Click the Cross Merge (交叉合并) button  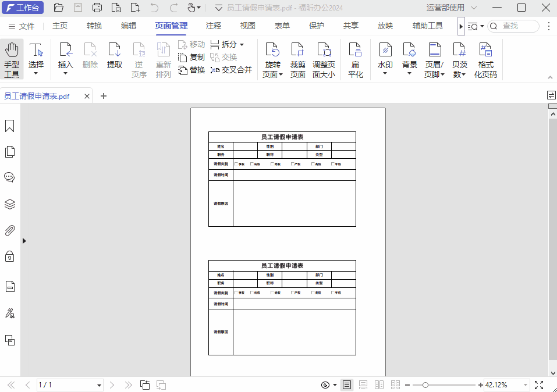pyautogui.click(x=231, y=70)
